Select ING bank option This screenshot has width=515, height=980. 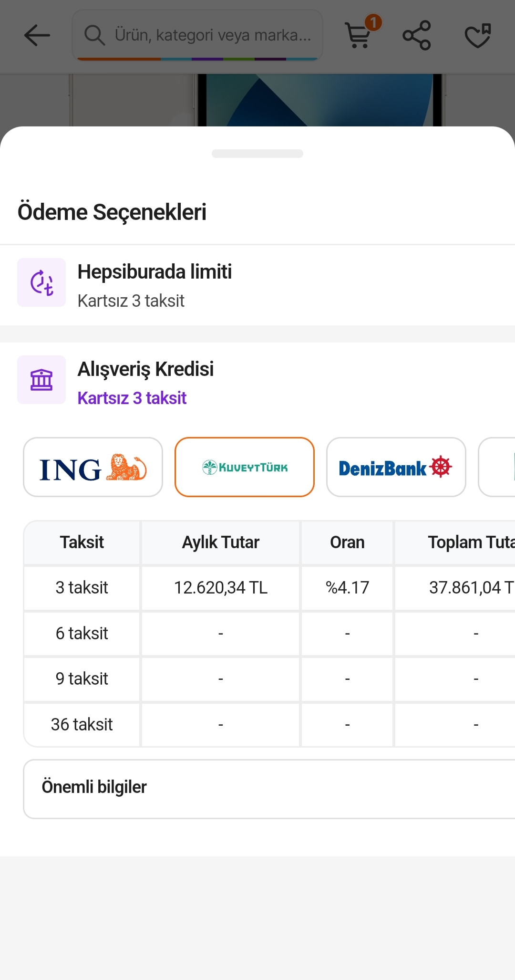[93, 467]
